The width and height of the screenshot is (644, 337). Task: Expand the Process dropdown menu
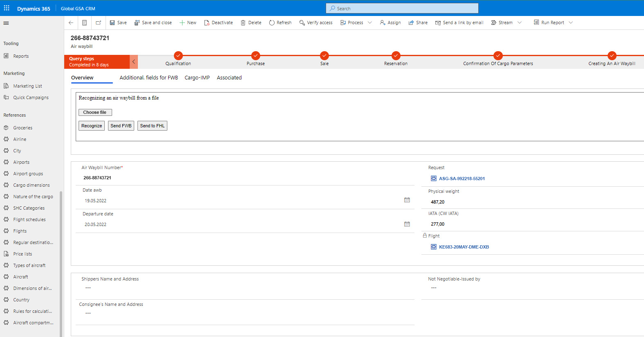tap(370, 23)
